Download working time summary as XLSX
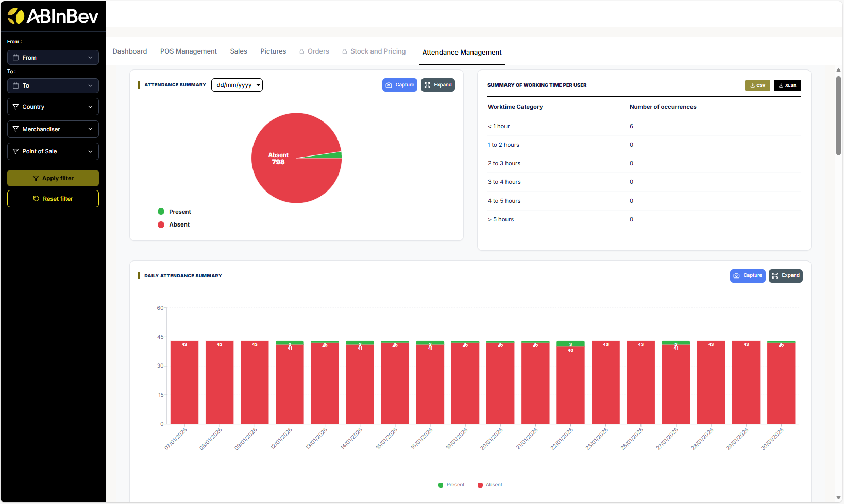The height and width of the screenshot is (504, 844). [x=787, y=85]
